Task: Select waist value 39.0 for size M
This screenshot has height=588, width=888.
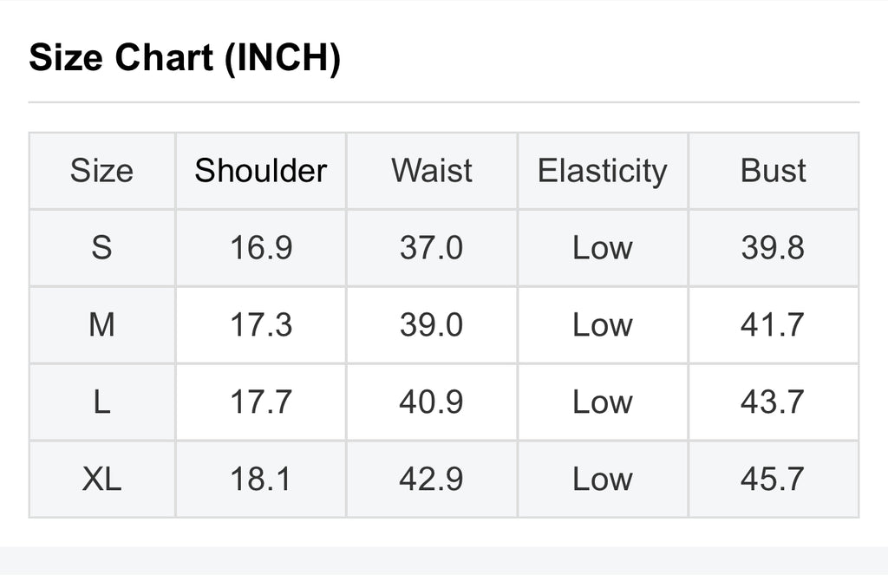Action: 432,325
